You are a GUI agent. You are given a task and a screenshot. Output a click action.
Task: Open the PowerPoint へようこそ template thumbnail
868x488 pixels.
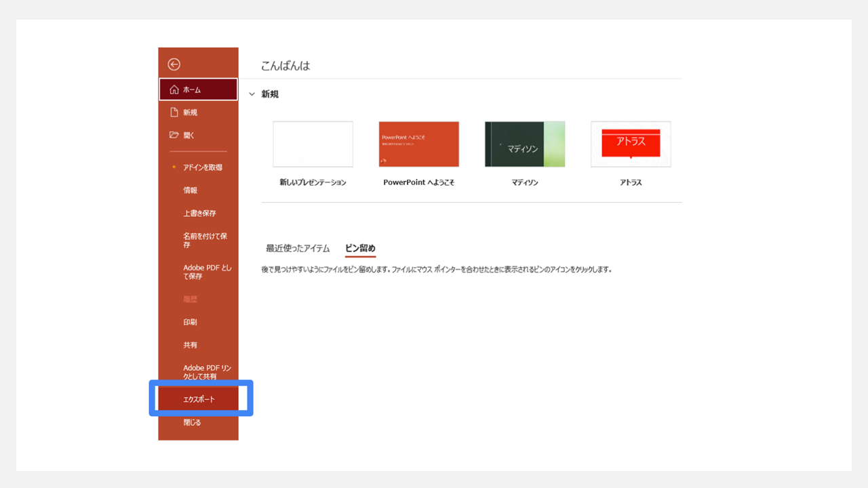(419, 144)
